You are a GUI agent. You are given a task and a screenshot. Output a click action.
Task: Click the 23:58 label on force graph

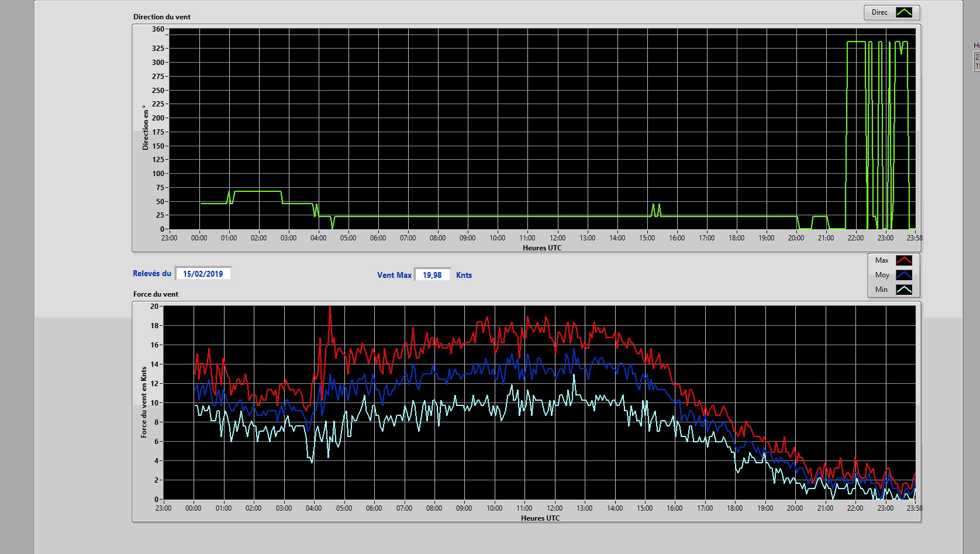coord(914,508)
